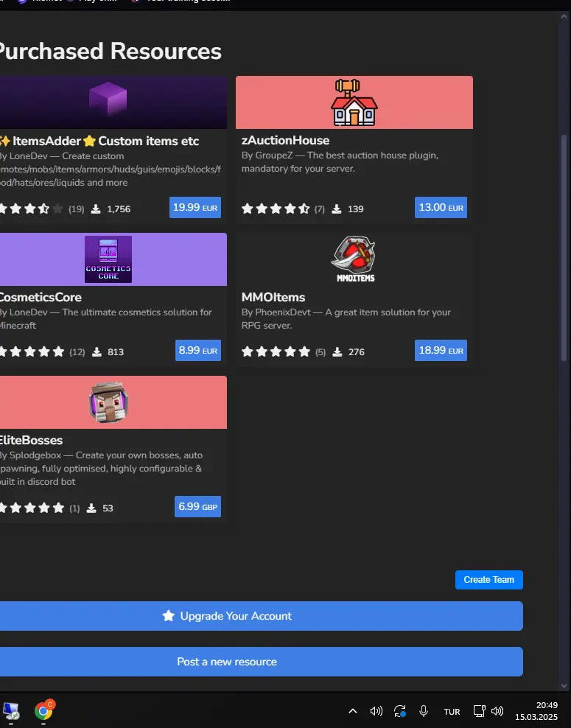Click the EliteBosses star rating

tap(32, 508)
